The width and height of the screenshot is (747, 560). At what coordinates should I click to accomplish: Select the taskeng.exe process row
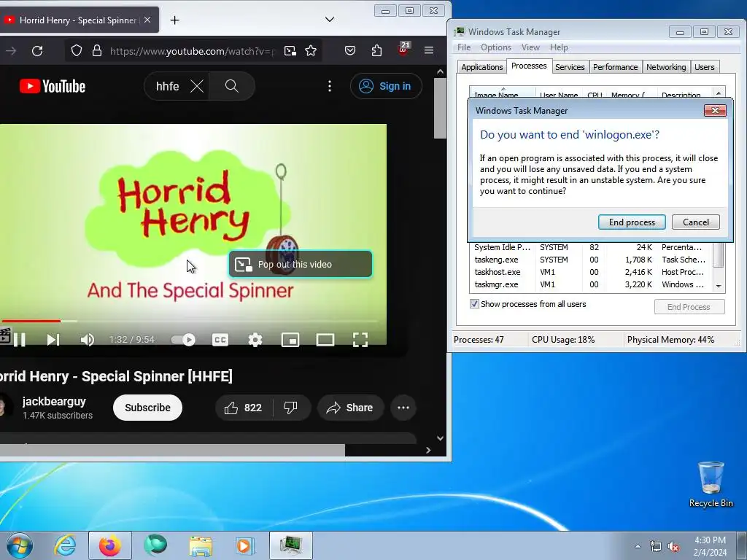tap(591, 260)
